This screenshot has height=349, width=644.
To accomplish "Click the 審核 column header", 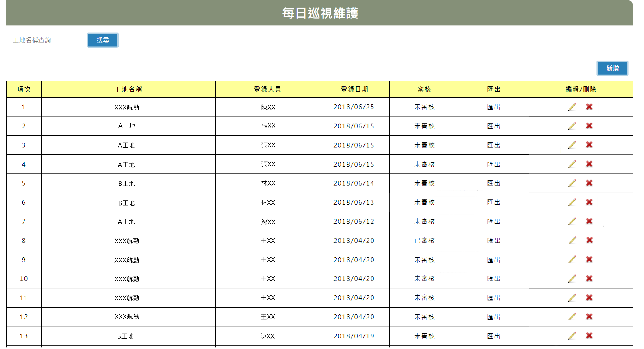I will pos(424,89).
